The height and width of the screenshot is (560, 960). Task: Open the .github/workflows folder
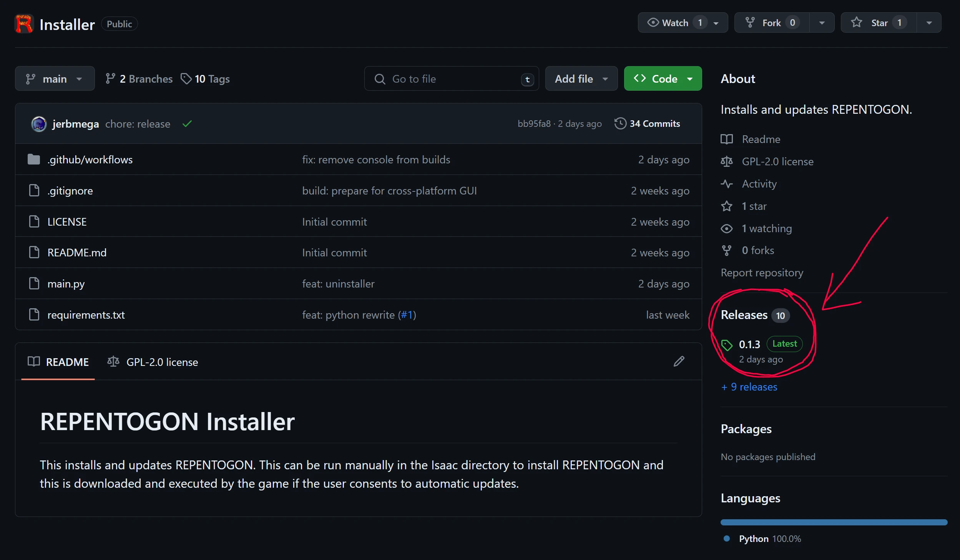pyautogui.click(x=90, y=160)
